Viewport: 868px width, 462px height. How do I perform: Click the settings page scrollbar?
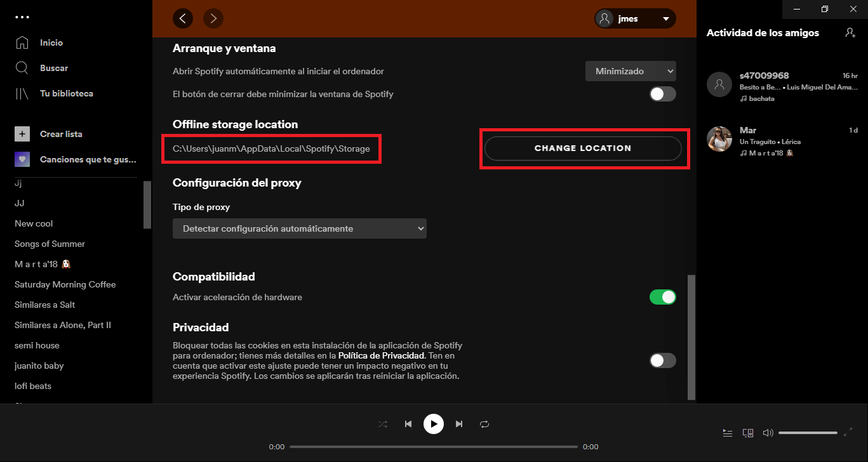[x=691, y=336]
